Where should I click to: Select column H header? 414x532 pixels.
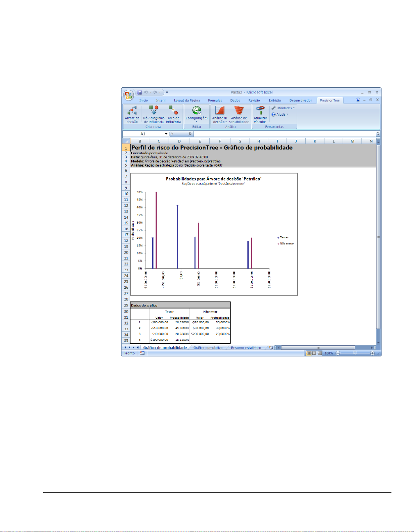pyautogui.click(x=258, y=141)
